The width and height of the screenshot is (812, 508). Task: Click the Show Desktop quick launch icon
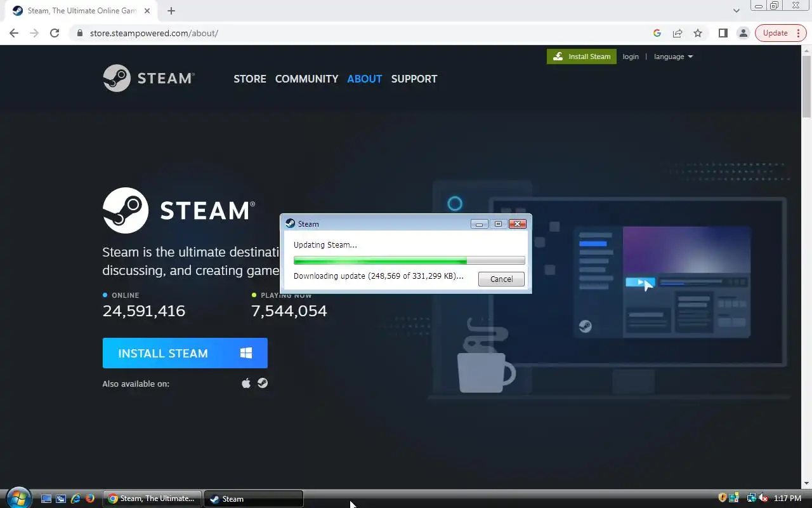tap(46, 498)
